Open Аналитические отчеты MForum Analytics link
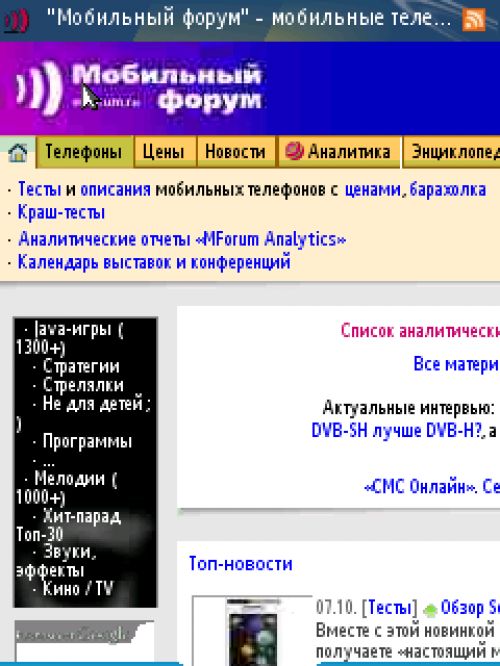Viewport: 500px width, 666px height. pos(182,239)
